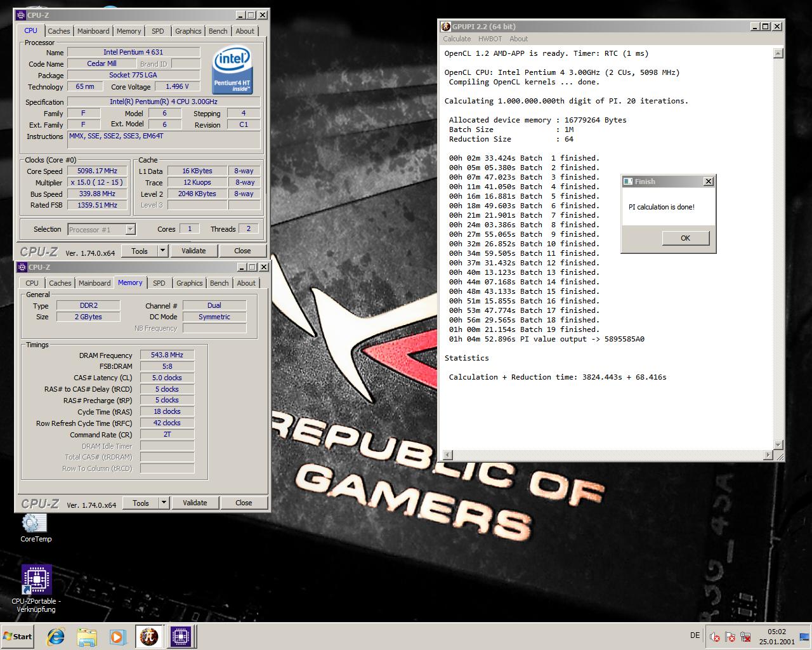The width and height of the screenshot is (812, 650).
Task: Open Mainboard tab in memory CPU-Z window
Action: 95,283
